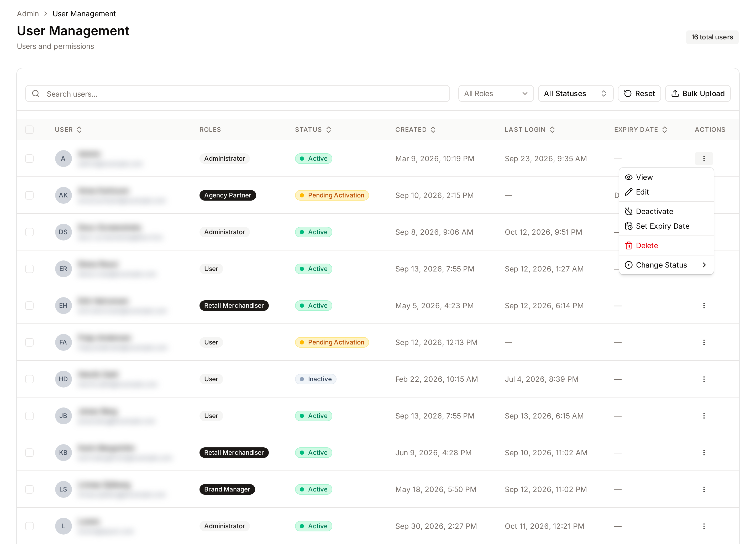This screenshot has width=756, height=544.
Task: Focus the Search users input field
Action: pyautogui.click(x=237, y=94)
